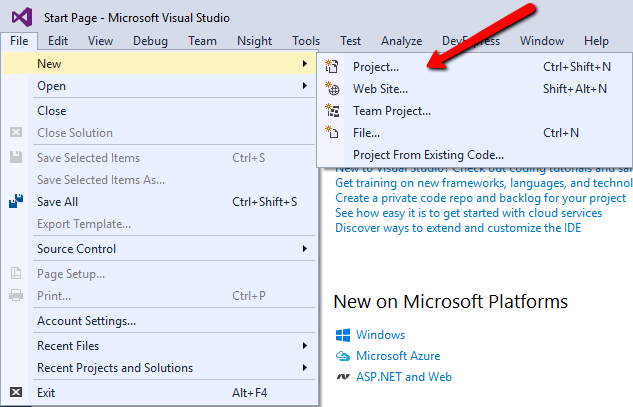This screenshot has height=407, width=633.
Task: Click the Page Setup icon
Action: [x=16, y=273]
